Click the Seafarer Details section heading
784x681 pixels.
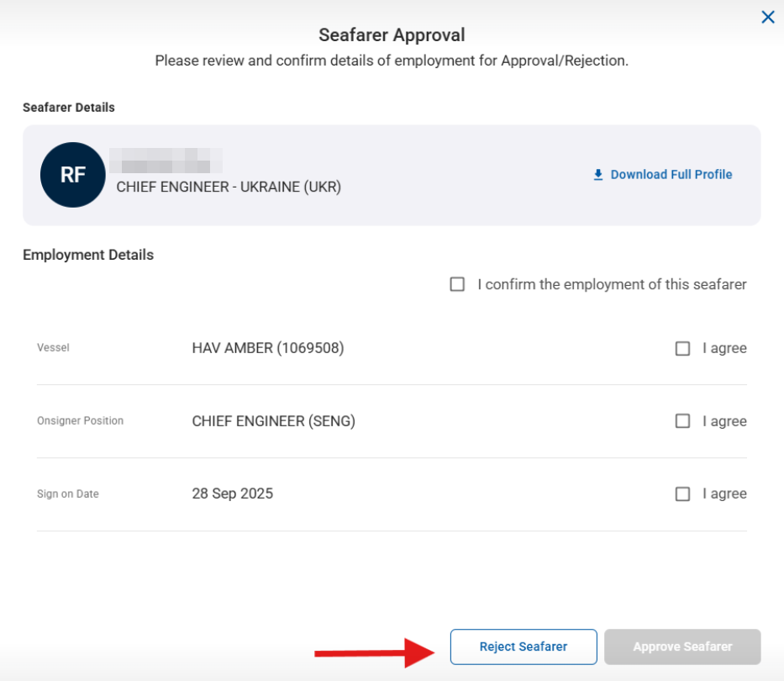pos(69,108)
